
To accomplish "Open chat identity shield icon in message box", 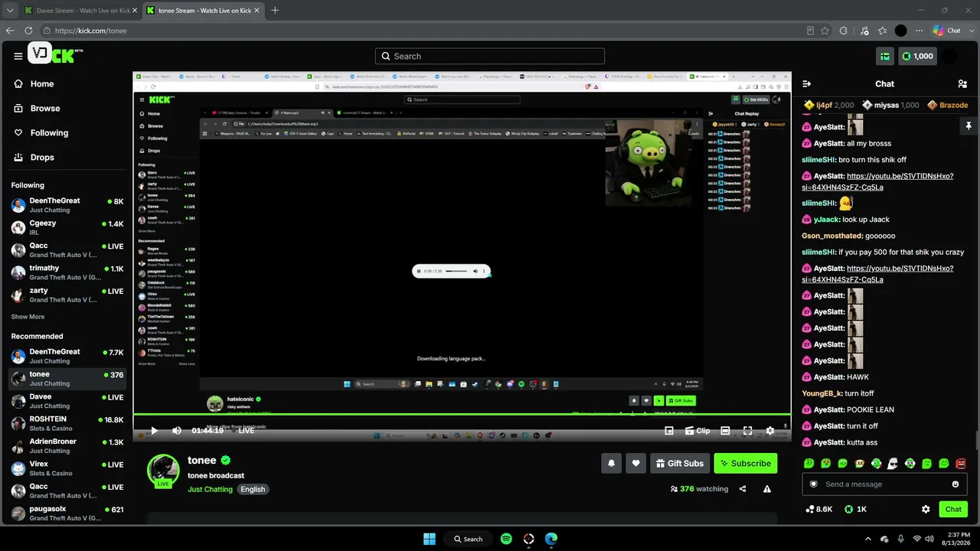I will (x=814, y=484).
